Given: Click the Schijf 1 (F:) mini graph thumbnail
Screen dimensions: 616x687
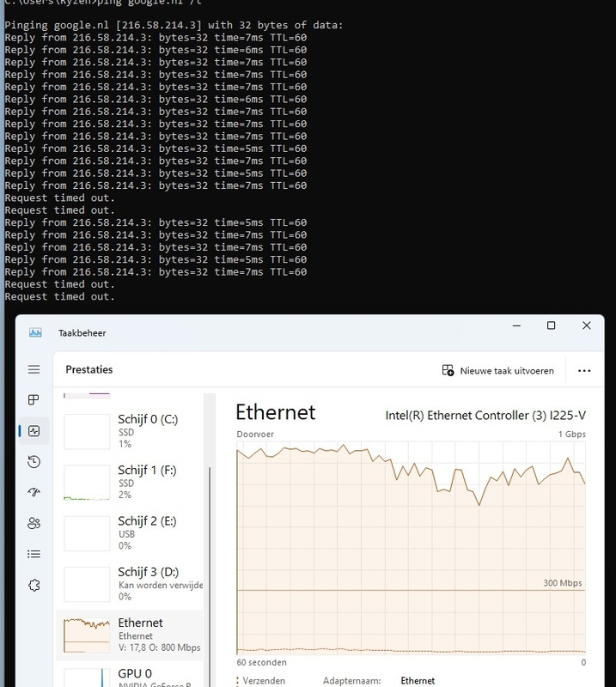Looking at the screenshot, I should 87,483.
